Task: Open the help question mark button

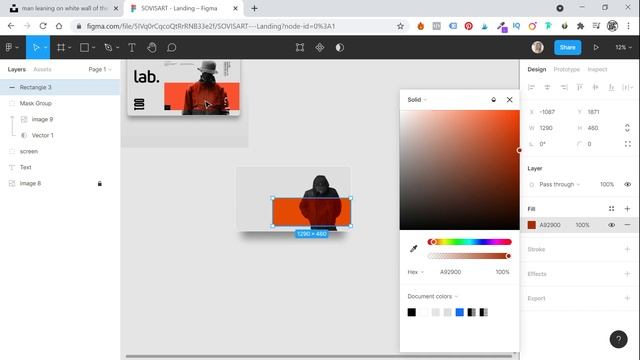Action: click(618, 339)
